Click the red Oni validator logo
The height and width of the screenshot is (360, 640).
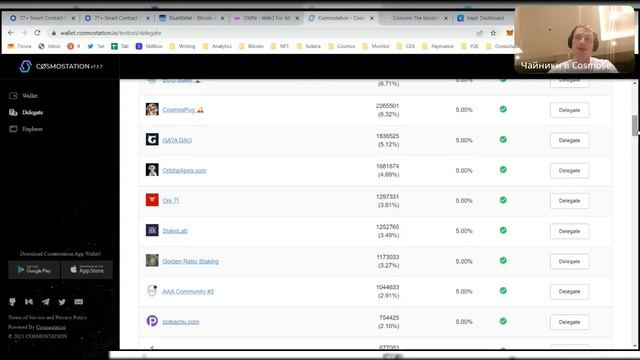(152, 200)
